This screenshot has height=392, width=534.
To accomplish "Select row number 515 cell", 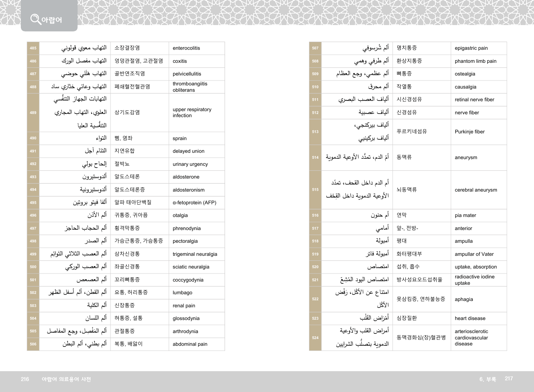I will point(315,190).
